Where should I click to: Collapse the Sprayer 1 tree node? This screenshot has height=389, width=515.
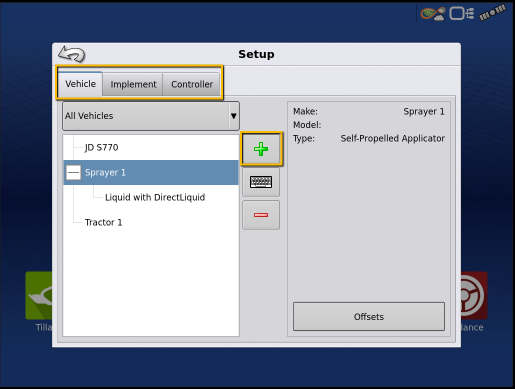tap(73, 172)
